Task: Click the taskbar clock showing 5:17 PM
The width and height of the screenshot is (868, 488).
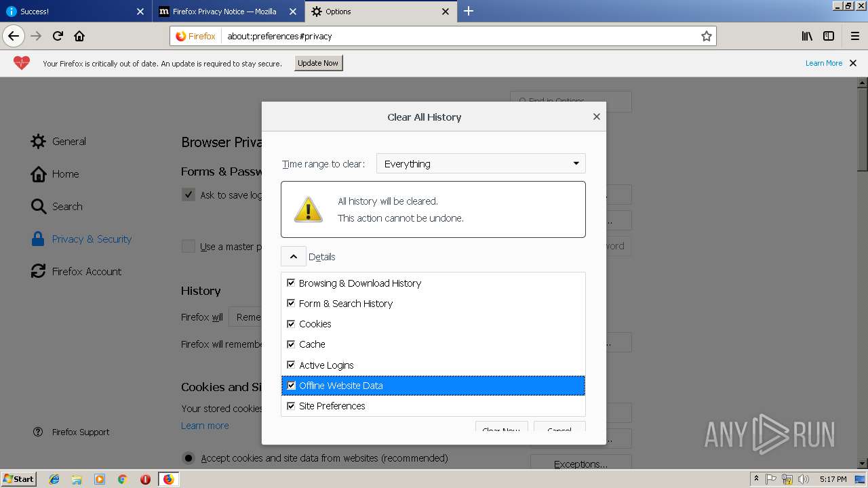Action: (833, 479)
